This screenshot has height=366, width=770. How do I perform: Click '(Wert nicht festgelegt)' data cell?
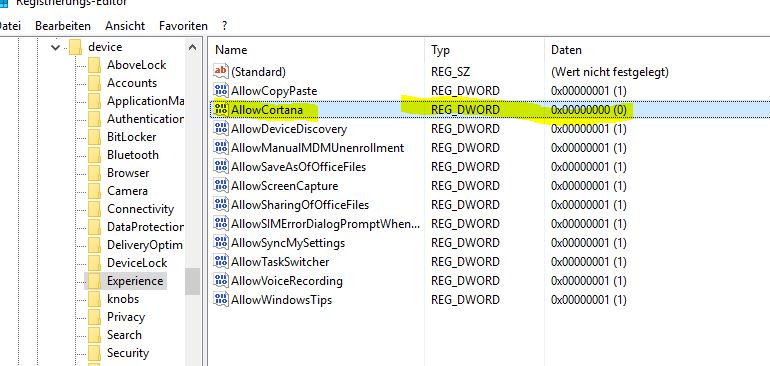click(610, 72)
